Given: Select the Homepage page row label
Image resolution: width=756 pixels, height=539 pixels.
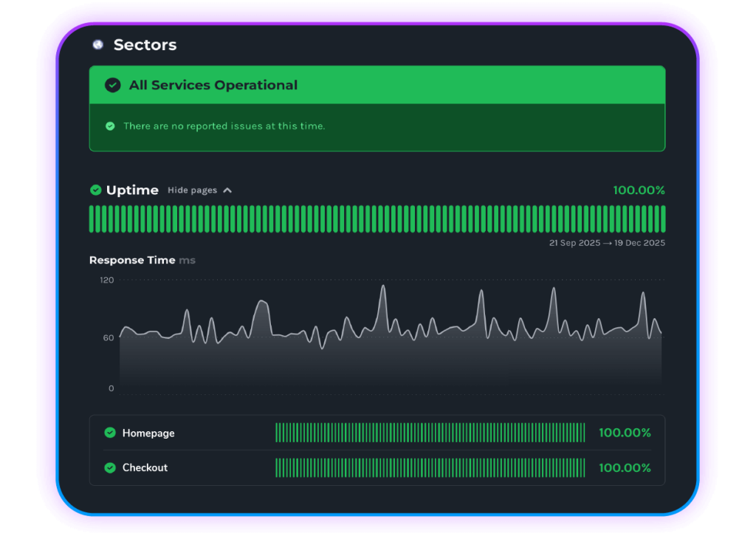Looking at the screenshot, I should pos(148,433).
